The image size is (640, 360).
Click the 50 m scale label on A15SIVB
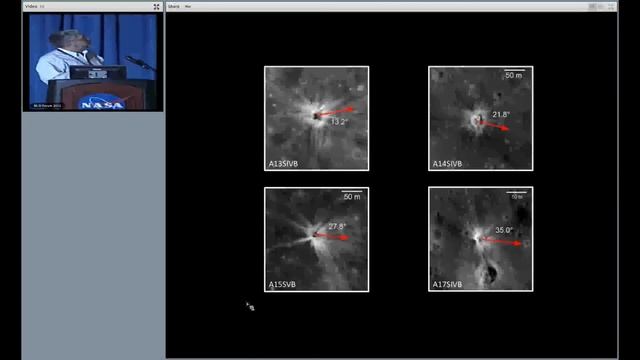click(x=352, y=197)
